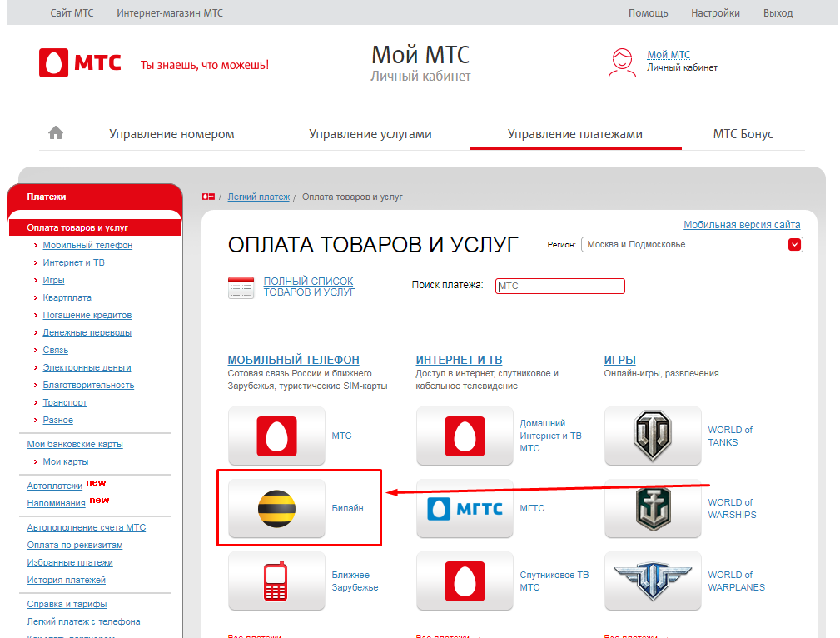The image size is (840, 638).
Task: Open Легкий платеж с телефона link
Action: (83, 622)
